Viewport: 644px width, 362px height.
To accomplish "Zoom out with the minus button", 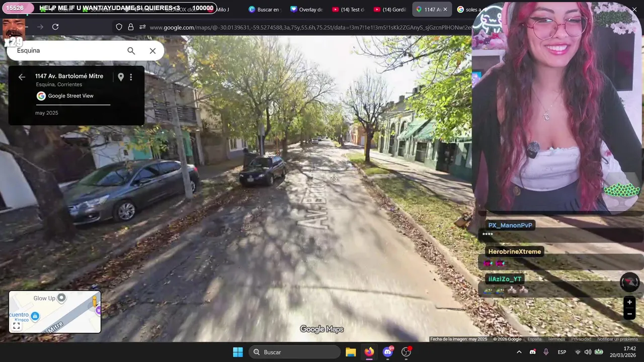I will point(629,314).
